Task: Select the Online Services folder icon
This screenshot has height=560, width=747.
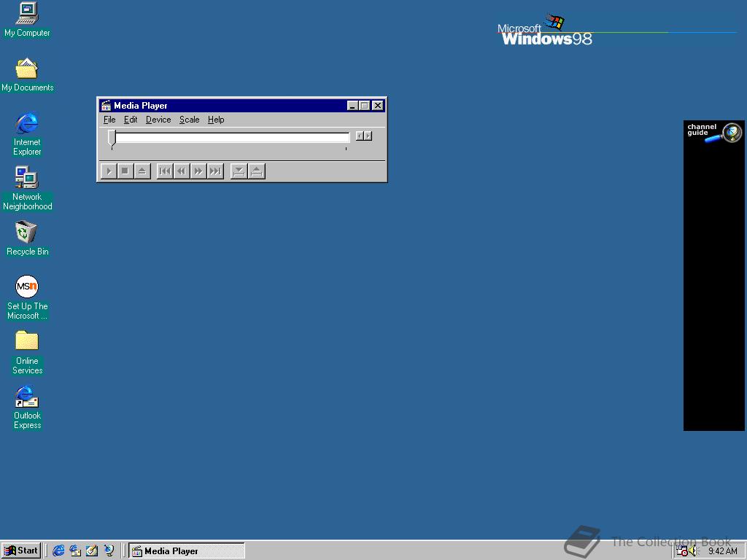Action: click(x=27, y=352)
